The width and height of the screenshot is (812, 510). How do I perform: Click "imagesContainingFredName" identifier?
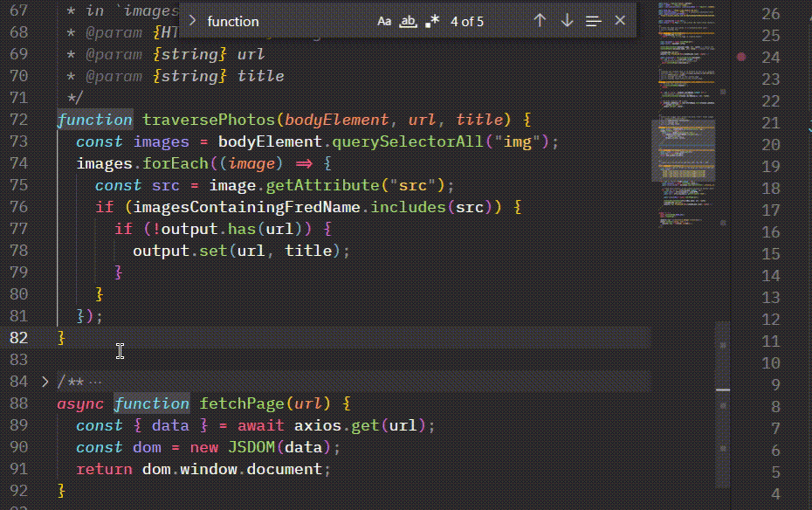click(x=246, y=207)
